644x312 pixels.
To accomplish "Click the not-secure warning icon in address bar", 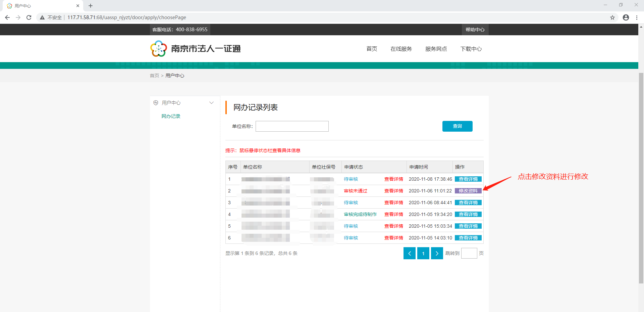I will click(x=42, y=17).
